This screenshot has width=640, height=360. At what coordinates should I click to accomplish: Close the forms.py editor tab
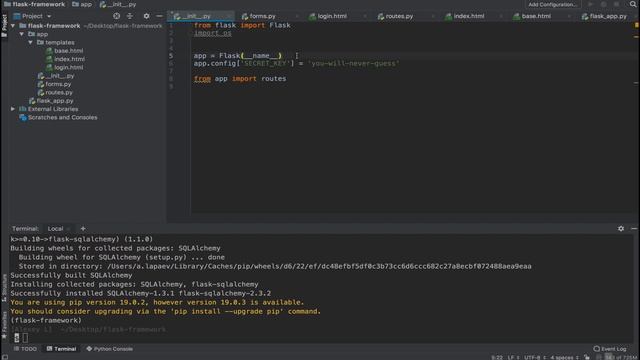click(297, 16)
